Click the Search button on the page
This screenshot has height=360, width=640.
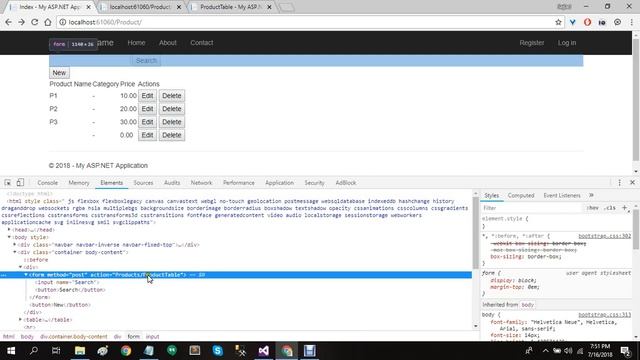click(x=146, y=60)
